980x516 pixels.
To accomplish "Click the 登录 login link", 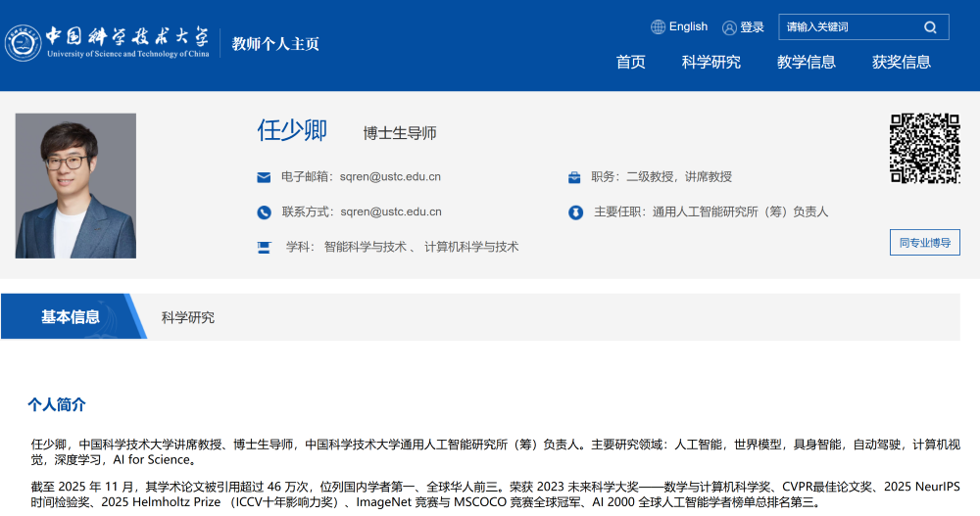I will (752, 27).
